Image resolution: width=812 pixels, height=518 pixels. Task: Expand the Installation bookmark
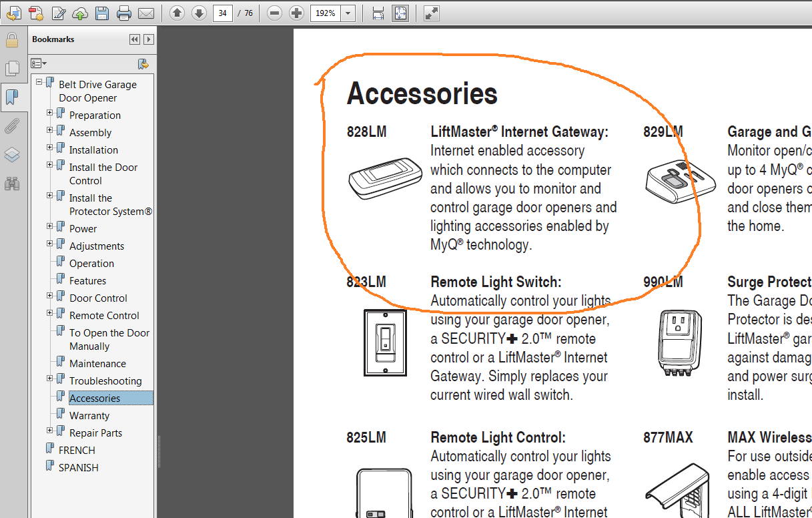click(x=50, y=148)
